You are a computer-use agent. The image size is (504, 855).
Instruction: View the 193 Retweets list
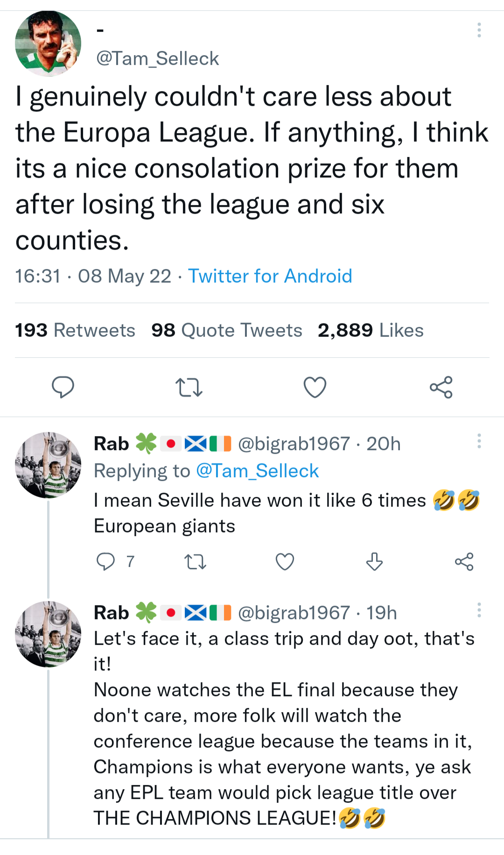click(75, 330)
